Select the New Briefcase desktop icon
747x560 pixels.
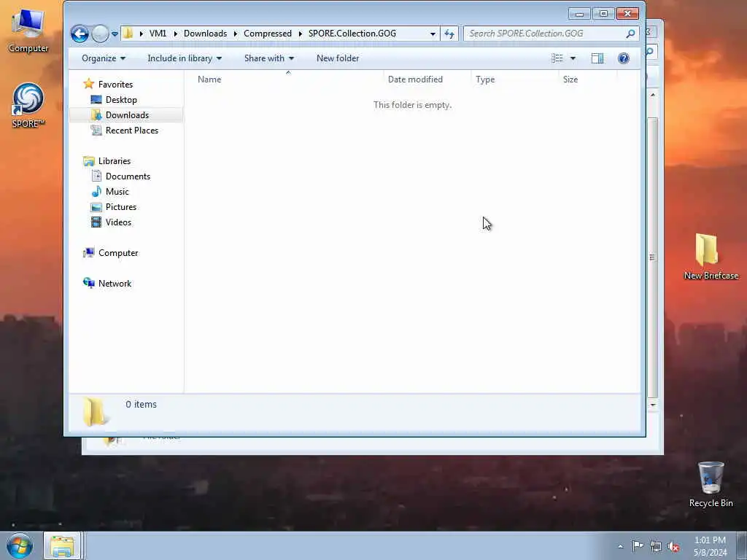(711, 257)
